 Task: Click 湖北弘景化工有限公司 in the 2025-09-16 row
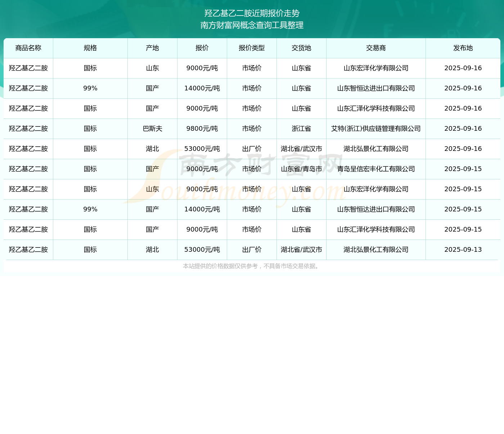[376, 149]
